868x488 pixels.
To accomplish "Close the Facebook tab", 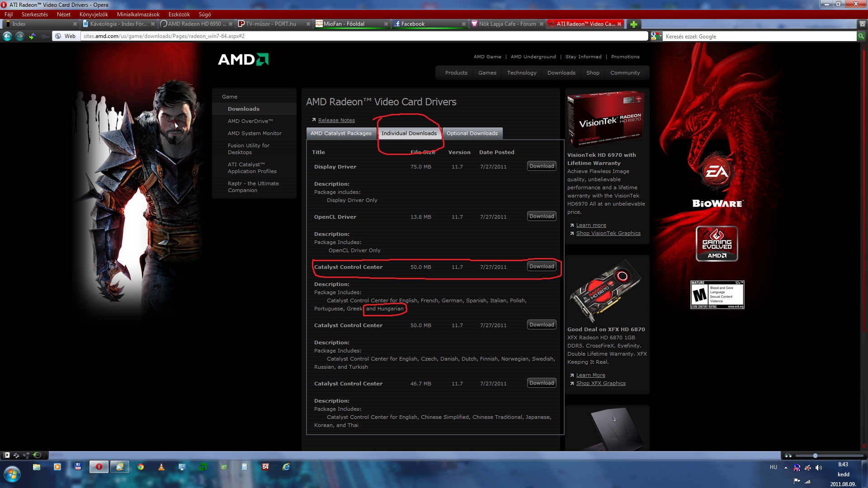I will pyautogui.click(x=464, y=24).
